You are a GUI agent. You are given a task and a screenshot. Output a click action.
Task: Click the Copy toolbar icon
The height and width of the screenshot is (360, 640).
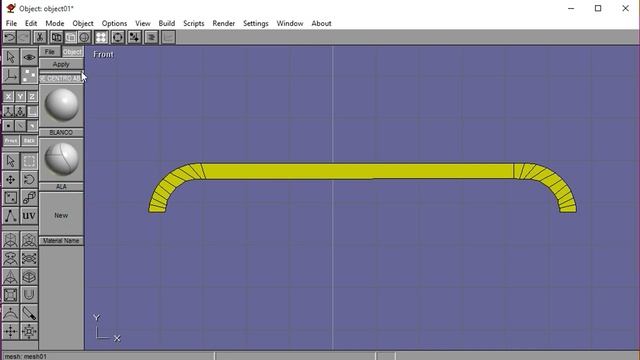click(56, 38)
